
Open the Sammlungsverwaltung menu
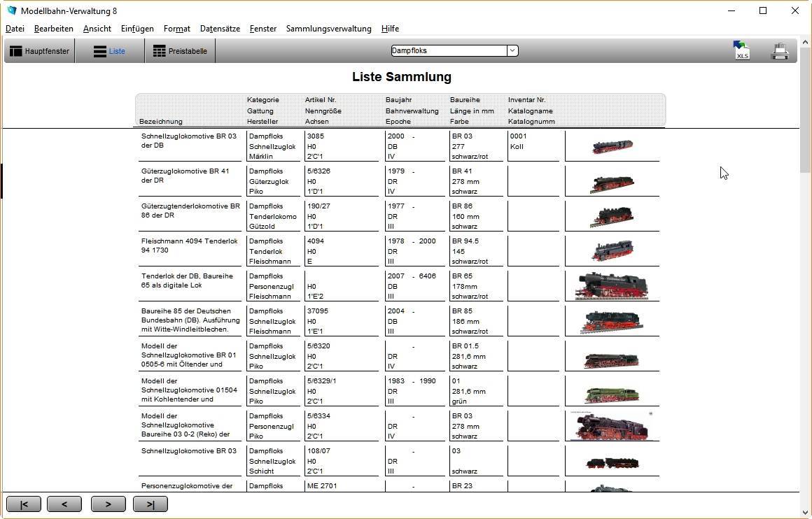[x=328, y=29]
